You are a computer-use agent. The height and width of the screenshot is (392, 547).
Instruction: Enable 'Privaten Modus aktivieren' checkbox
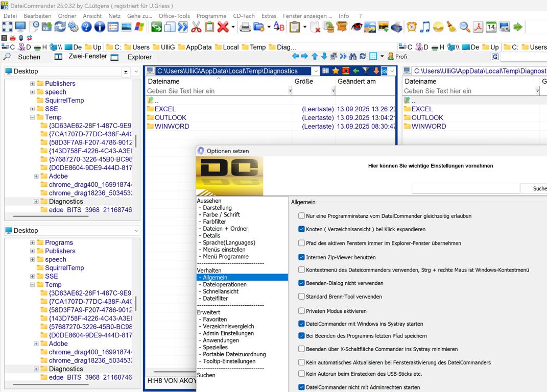(x=301, y=311)
